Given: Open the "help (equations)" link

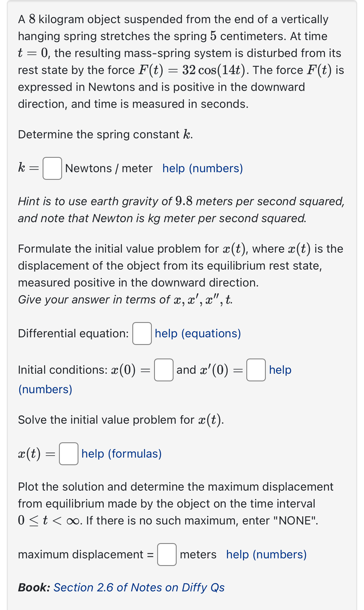Looking at the screenshot, I should click(x=198, y=334).
